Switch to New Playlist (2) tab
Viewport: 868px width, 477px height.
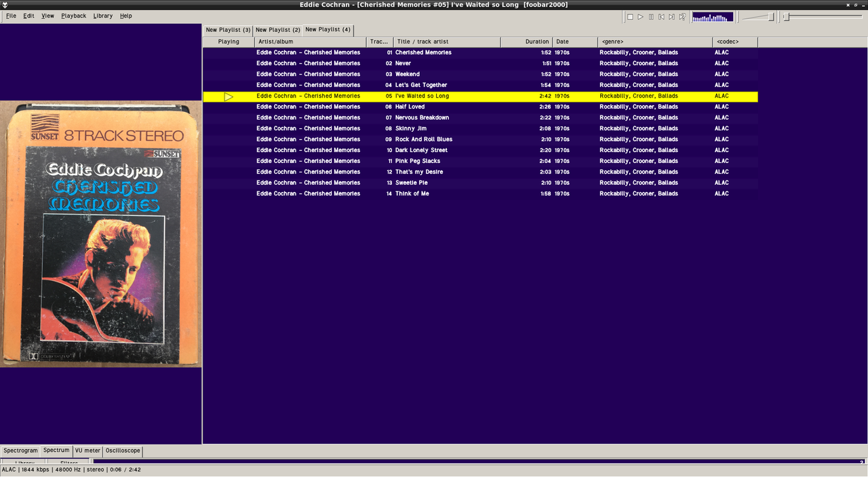(277, 30)
